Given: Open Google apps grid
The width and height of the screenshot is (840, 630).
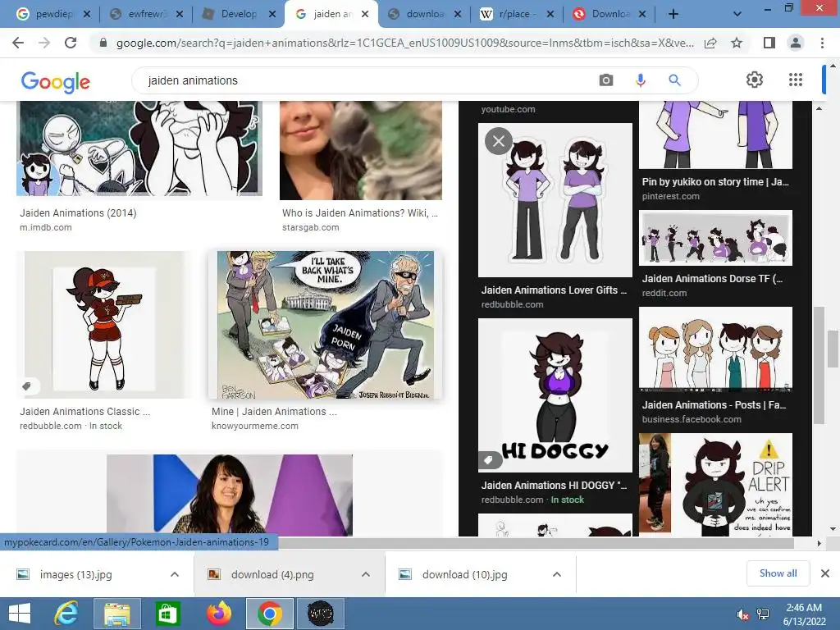Looking at the screenshot, I should coord(796,80).
